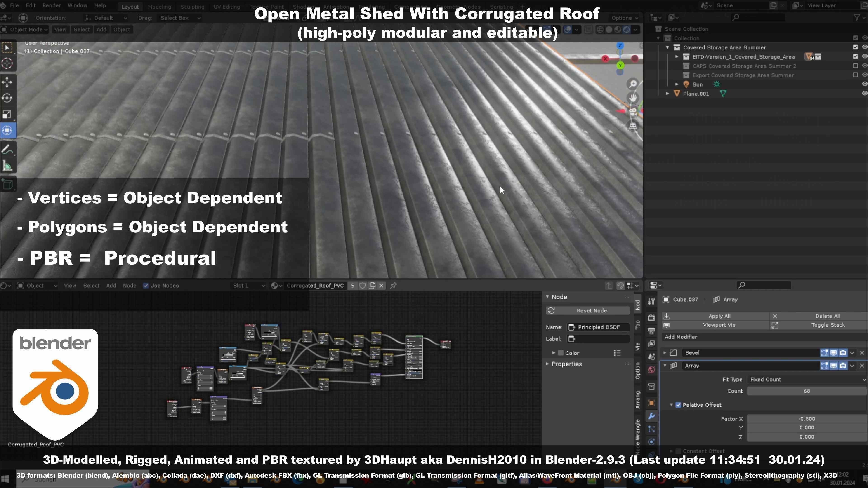Enable CAPS Covered Storage Area Summer 2 checkbox
Image resolution: width=868 pixels, height=488 pixels.
[x=855, y=66]
